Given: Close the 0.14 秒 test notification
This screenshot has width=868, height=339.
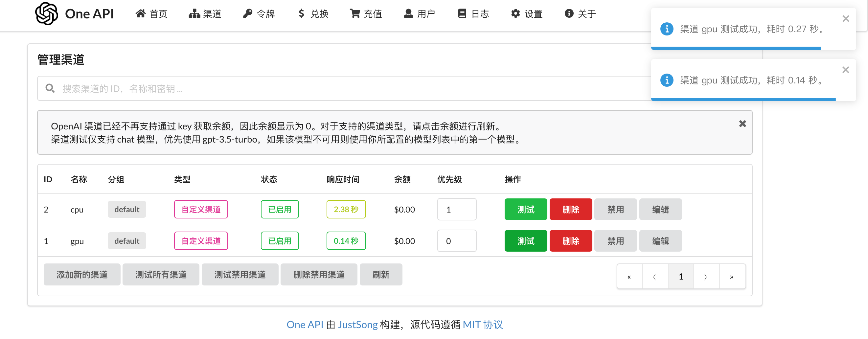Looking at the screenshot, I should pyautogui.click(x=845, y=70).
